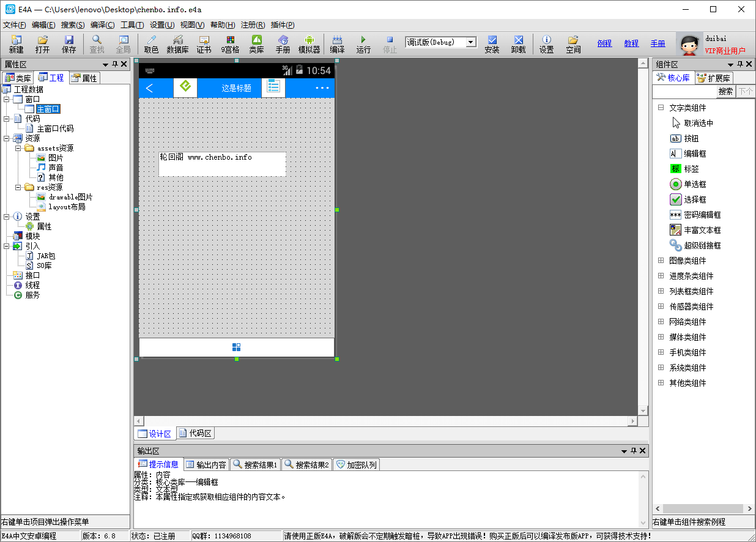756x542 pixels.
Task: Select the 选择框 checkbox component
Action: point(695,199)
